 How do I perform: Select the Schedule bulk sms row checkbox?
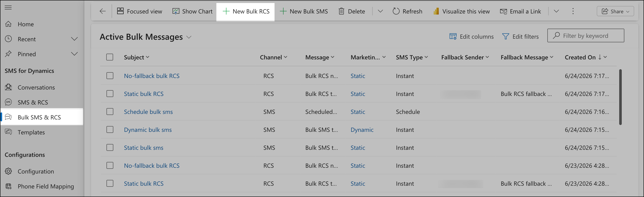pyautogui.click(x=110, y=112)
